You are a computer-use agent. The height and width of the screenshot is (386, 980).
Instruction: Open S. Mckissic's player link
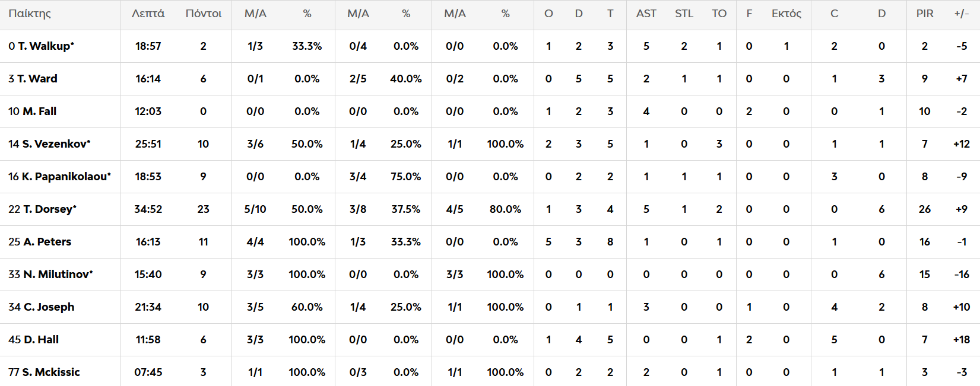(x=50, y=372)
